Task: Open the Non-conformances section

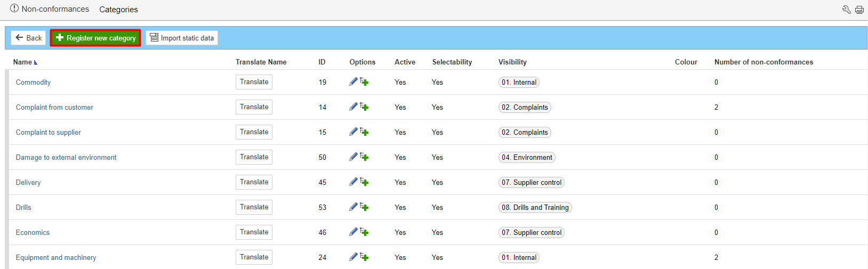Action: 55,9
